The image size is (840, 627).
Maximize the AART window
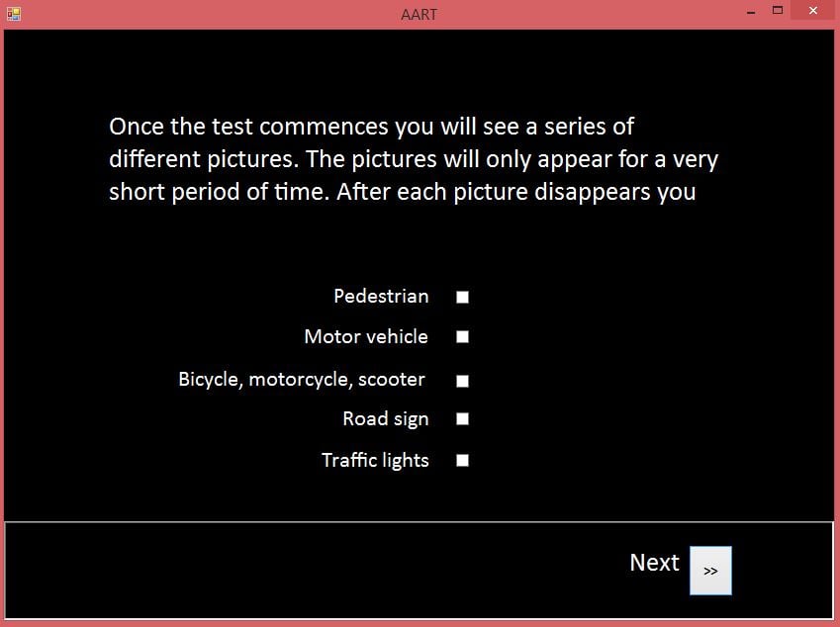[x=778, y=12]
